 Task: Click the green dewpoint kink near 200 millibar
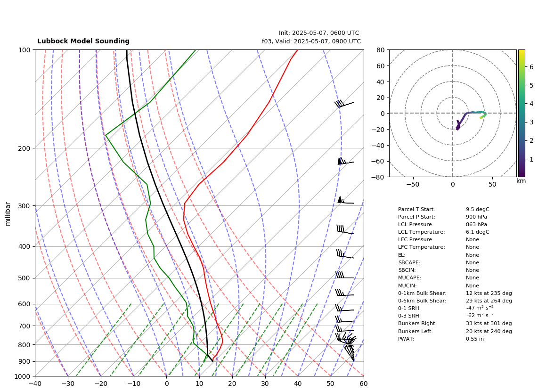click(x=106, y=136)
